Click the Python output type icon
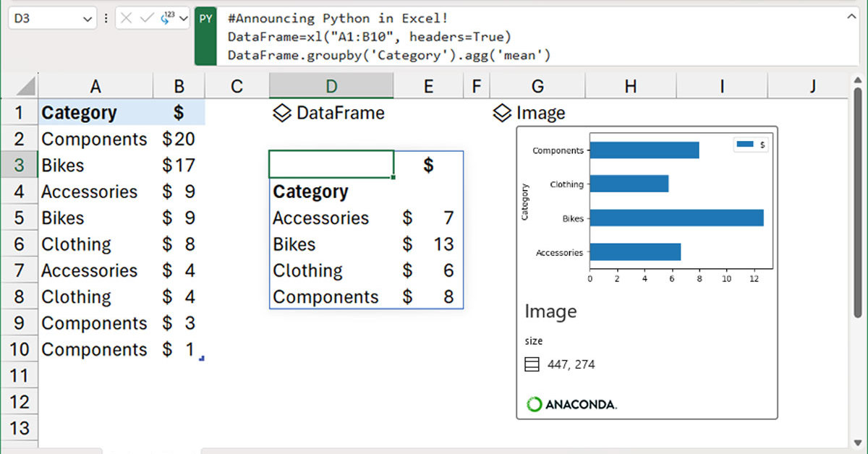Screen dimensions: 868x454 [x=166, y=18]
